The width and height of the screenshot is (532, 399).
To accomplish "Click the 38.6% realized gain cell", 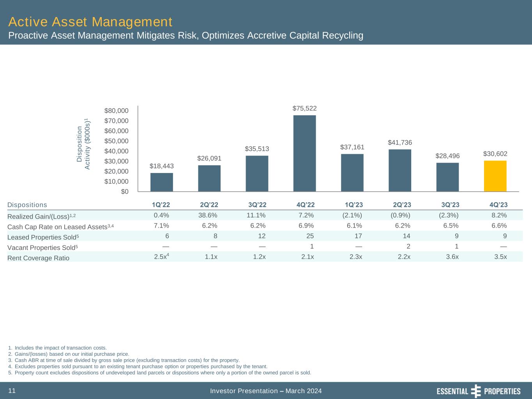I will pyautogui.click(x=208, y=215).
